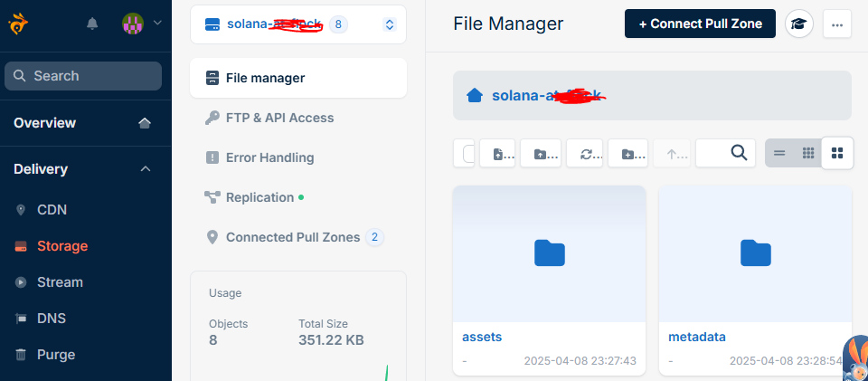This screenshot has height=381, width=868.
Task: Click the refresh toolbar button
Action: click(x=586, y=154)
